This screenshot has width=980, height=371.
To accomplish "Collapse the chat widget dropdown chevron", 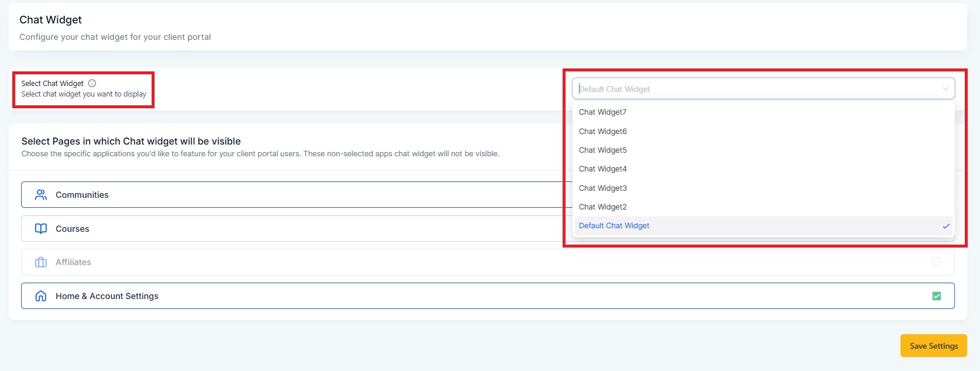I will coord(945,89).
